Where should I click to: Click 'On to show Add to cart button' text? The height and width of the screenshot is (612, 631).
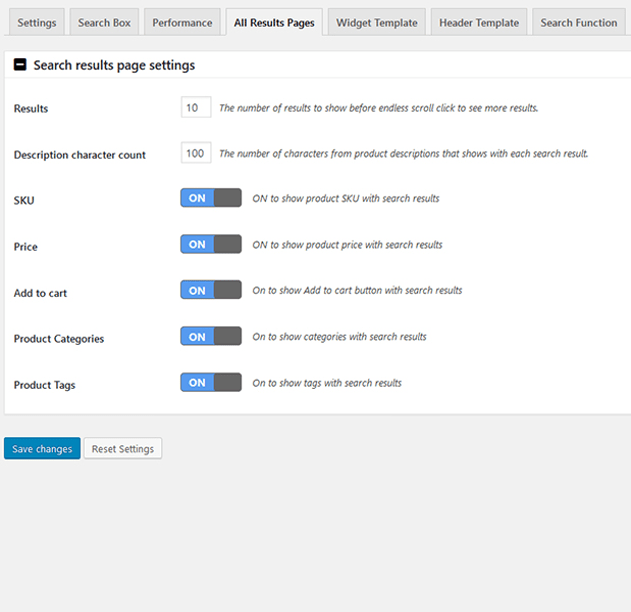357,290
